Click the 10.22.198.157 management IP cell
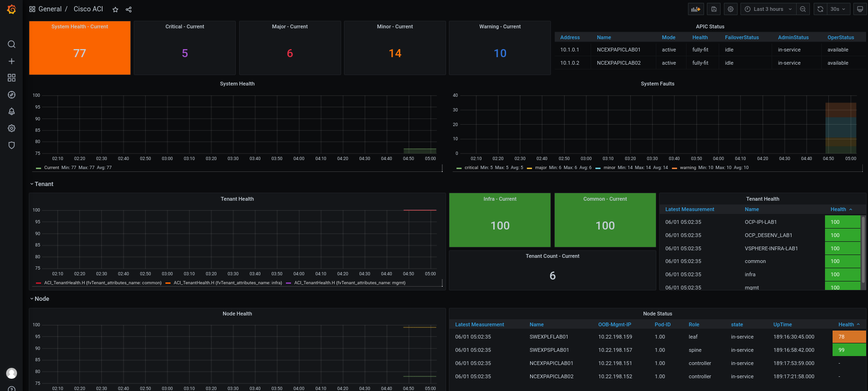 click(615, 350)
